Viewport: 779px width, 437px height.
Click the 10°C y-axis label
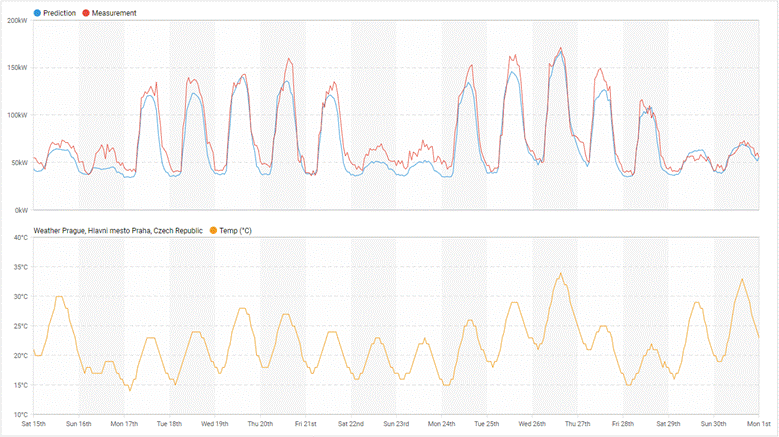pyautogui.click(x=21, y=415)
